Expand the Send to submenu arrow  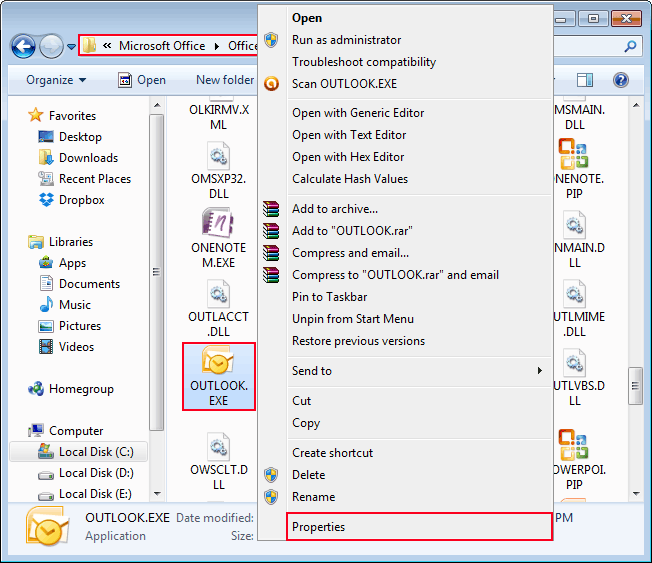[539, 370]
